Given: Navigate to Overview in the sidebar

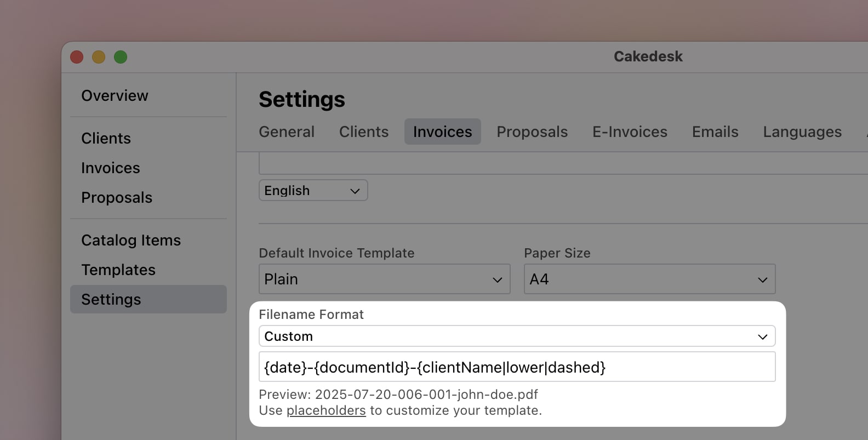Looking at the screenshot, I should pos(115,95).
